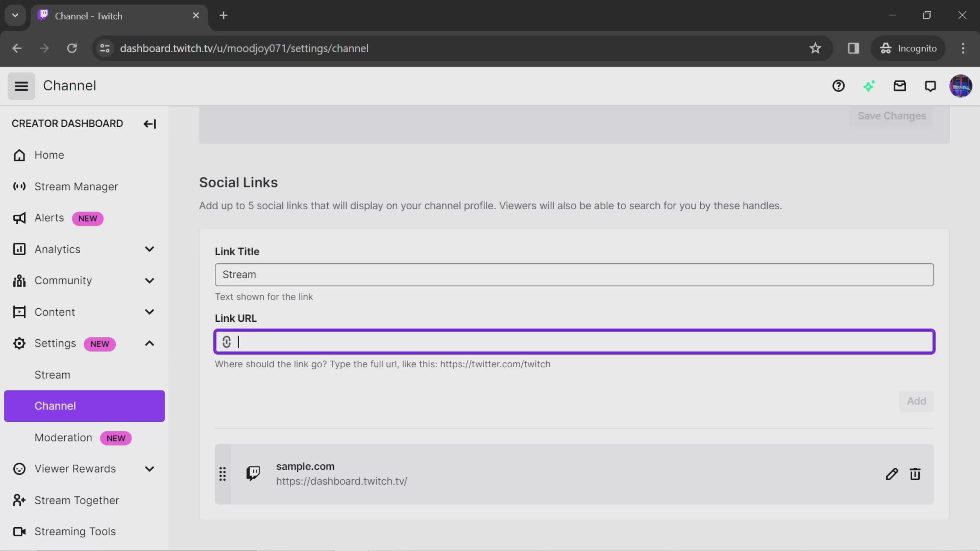Click the Twitch logo icon next to sample.com
980x551 pixels.
point(254,474)
